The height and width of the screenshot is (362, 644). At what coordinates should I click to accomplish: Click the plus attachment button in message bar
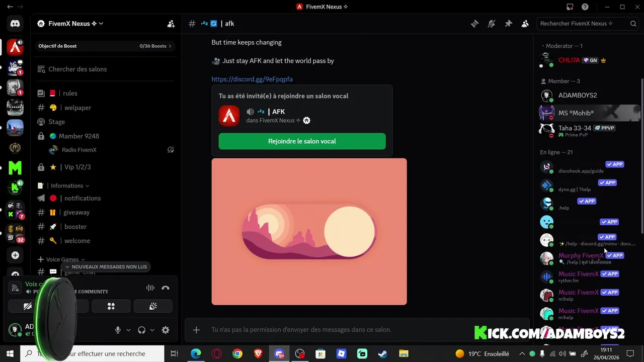[x=196, y=330]
